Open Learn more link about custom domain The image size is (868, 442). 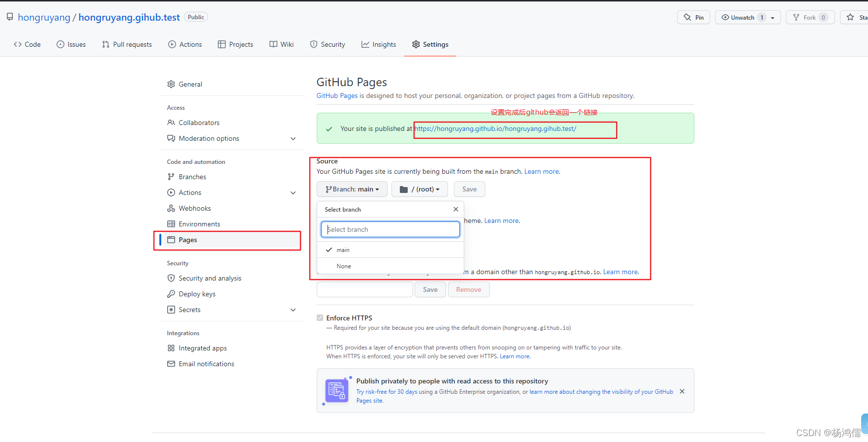click(621, 272)
